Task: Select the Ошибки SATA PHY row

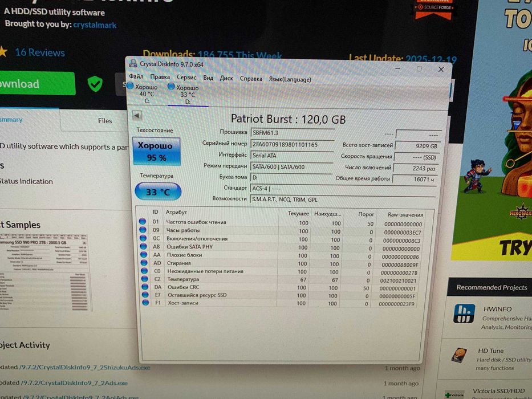Action: pyautogui.click(x=281, y=247)
